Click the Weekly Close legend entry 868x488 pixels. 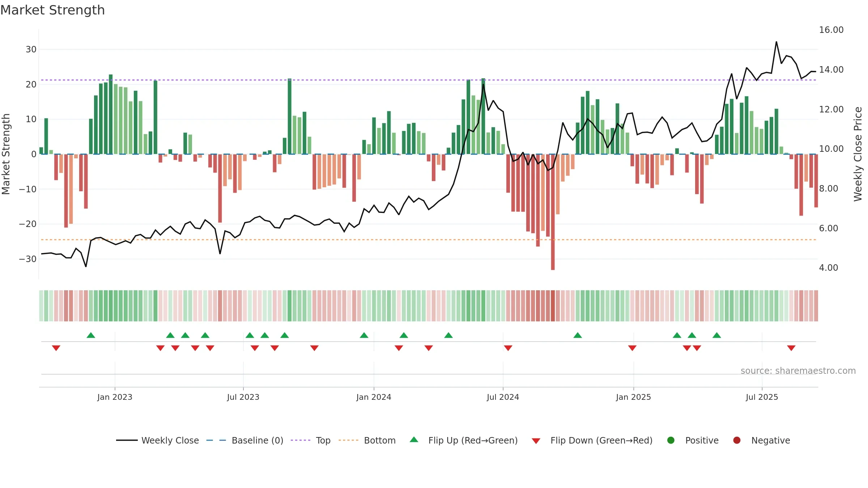click(157, 440)
